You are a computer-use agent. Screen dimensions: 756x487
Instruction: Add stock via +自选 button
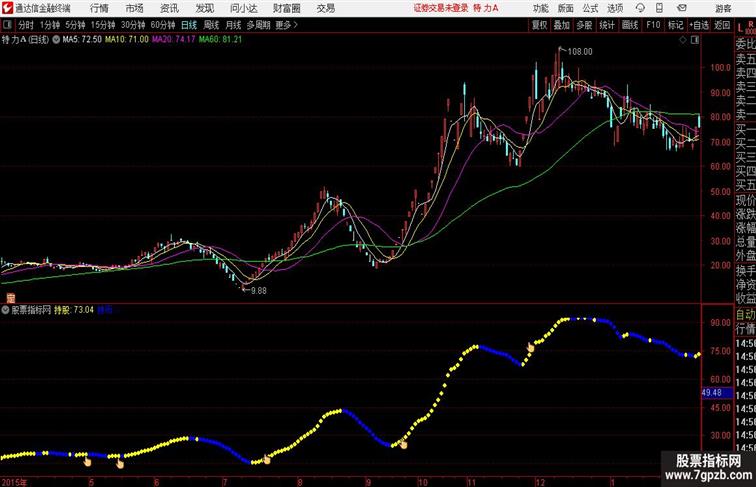click(699, 25)
